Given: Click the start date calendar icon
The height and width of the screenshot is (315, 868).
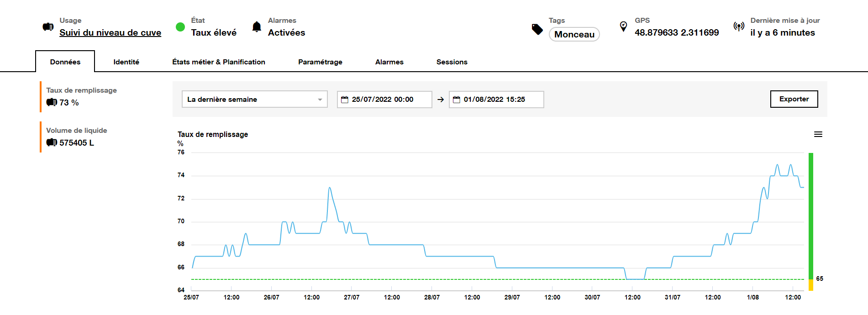Looking at the screenshot, I should point(345,100).
